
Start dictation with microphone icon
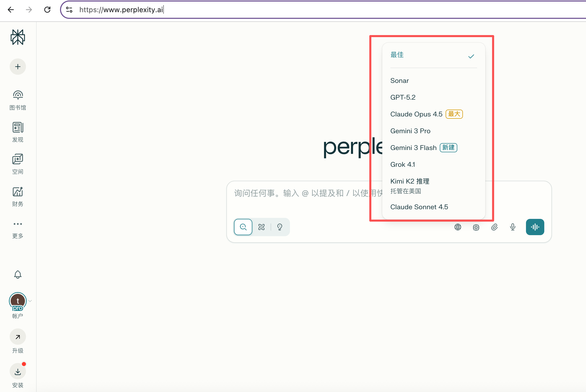click(513, 227)
